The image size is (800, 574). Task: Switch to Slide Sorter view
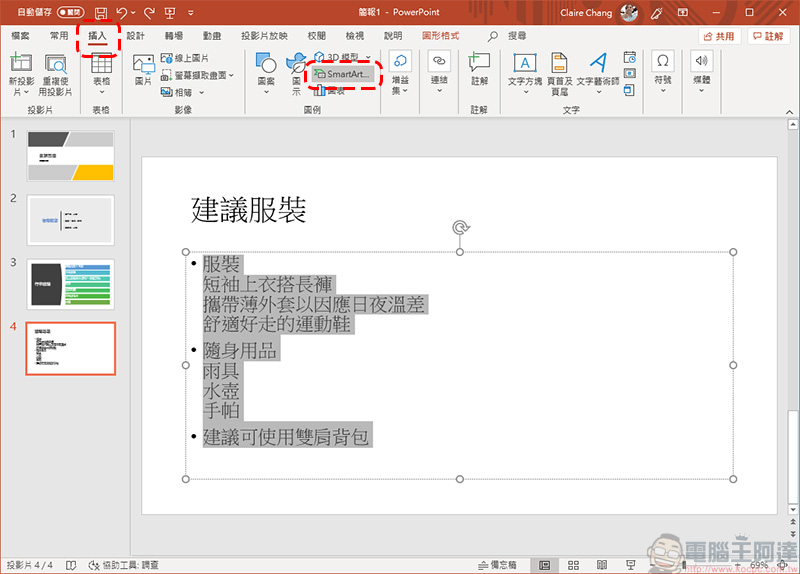click(573, 565)
